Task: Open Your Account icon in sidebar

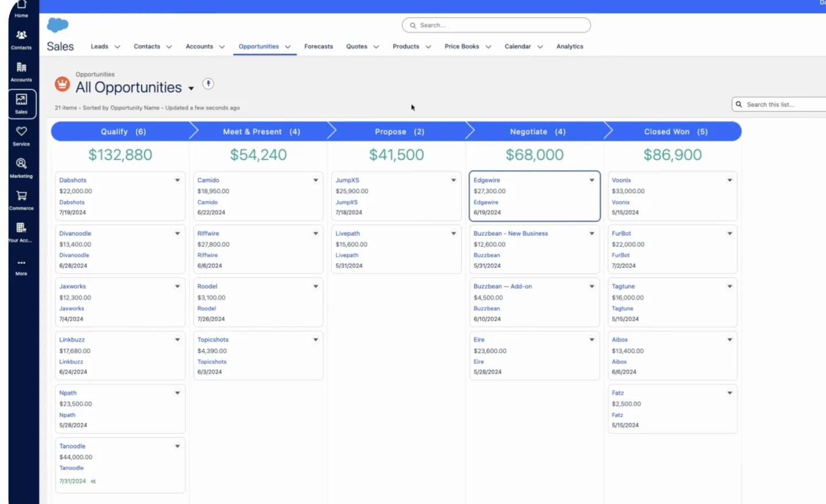Action: coord(21,232)
